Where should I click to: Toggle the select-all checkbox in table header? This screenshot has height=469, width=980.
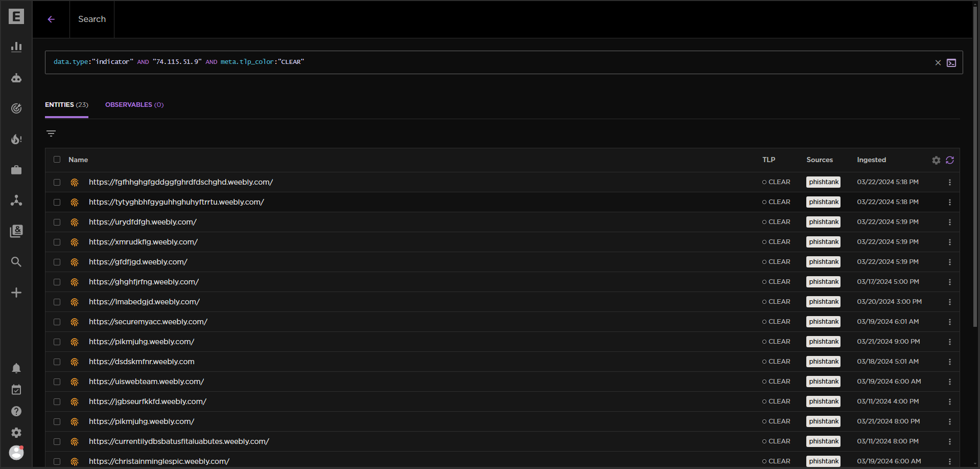[57, 160]
